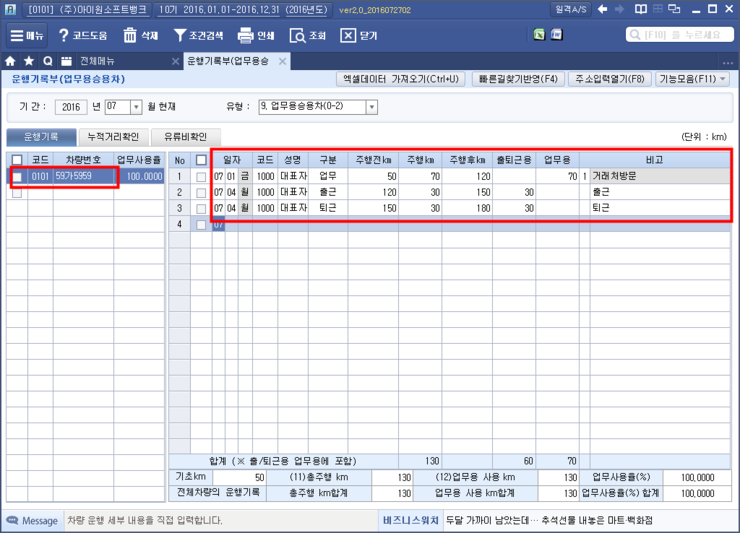Click 빠른길찾기반영(F4) button
The image size is (740, 533).
point(516,79)
